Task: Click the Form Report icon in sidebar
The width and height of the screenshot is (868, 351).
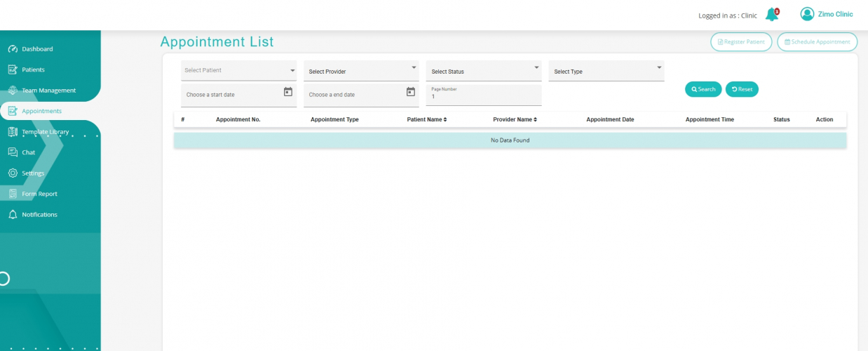Action: (13, 194)
